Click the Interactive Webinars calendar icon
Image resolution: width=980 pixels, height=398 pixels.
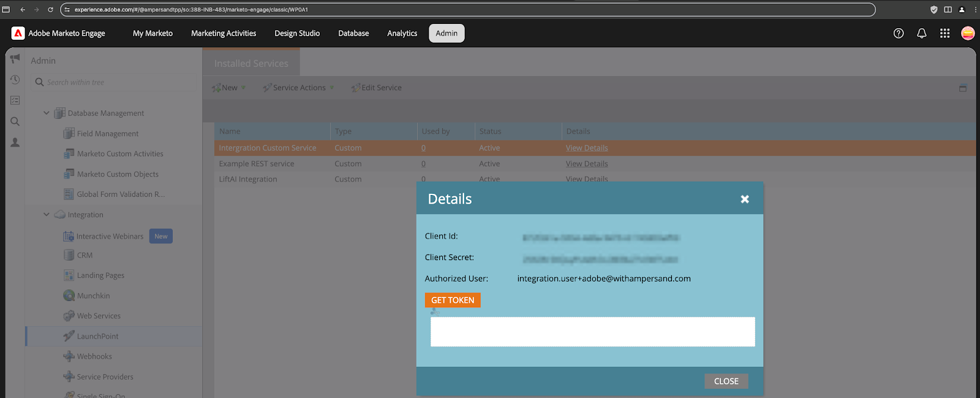(69, 236)
